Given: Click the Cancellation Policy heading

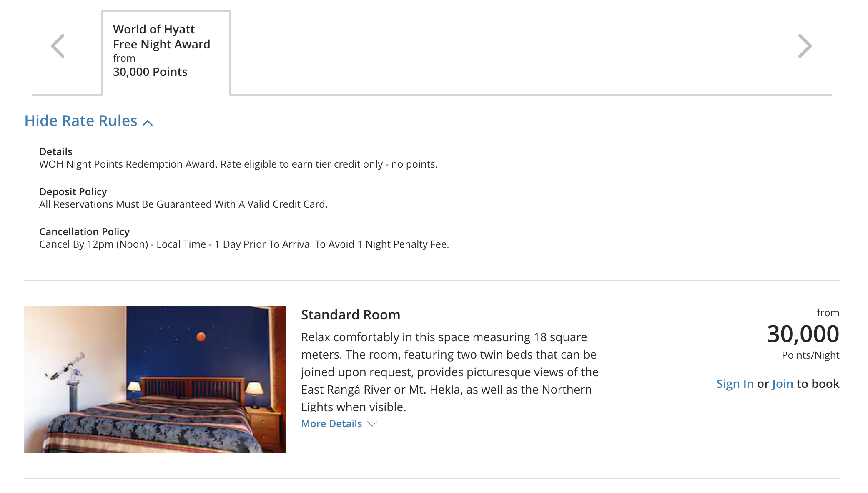Looking at the screenshot, I should point(84,232).
